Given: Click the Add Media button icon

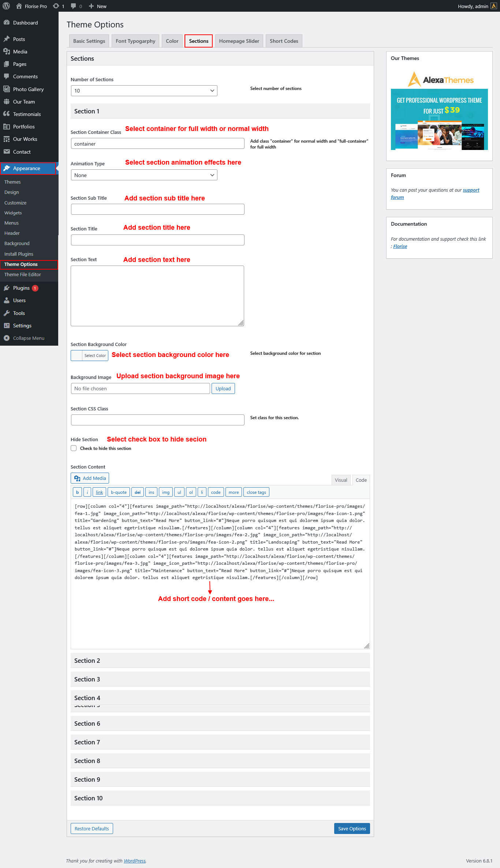Looking at the screenshot, I should pos(77,478).
